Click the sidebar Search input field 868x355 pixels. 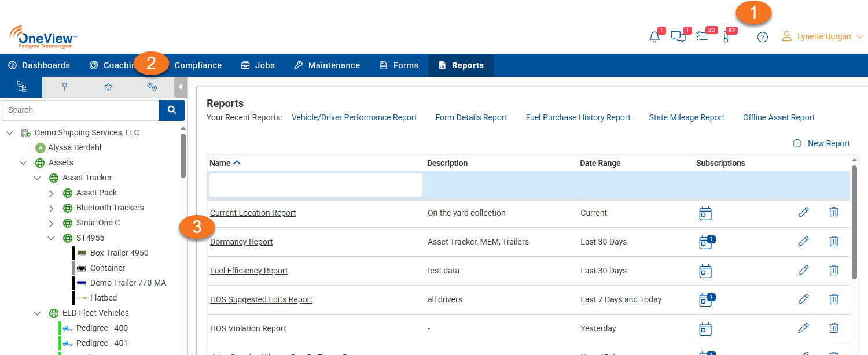pos(80,110)
